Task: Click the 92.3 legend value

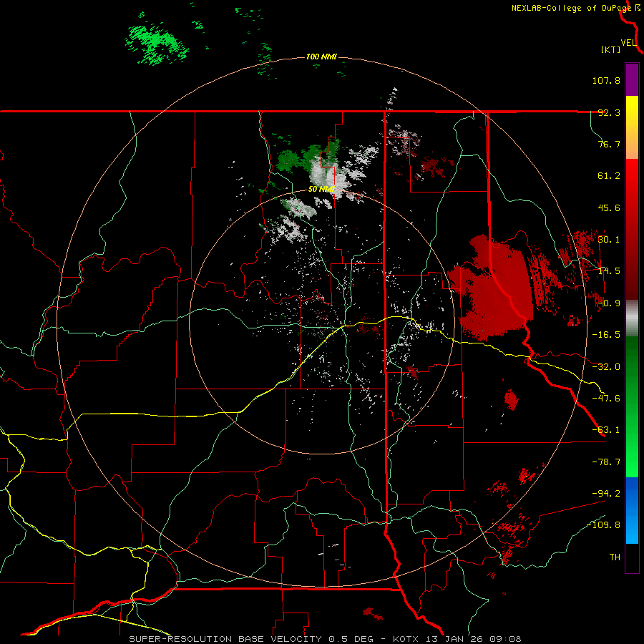Action: [609, 112]
